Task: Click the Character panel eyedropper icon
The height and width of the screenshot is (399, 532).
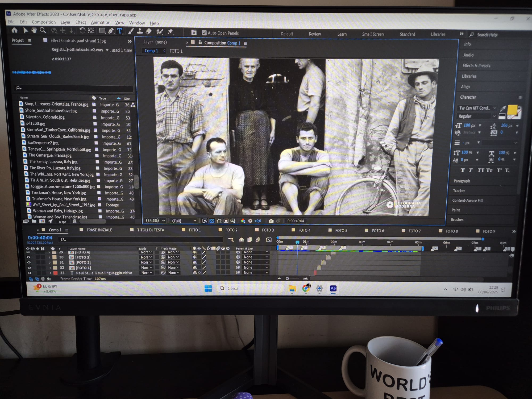Action: click(502, 109)
